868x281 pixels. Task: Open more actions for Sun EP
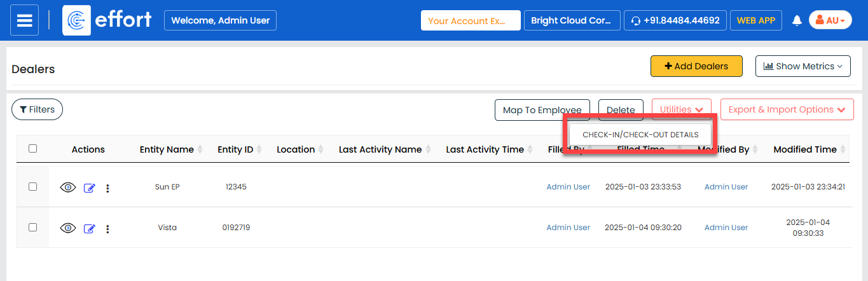[x=107, y=188]
